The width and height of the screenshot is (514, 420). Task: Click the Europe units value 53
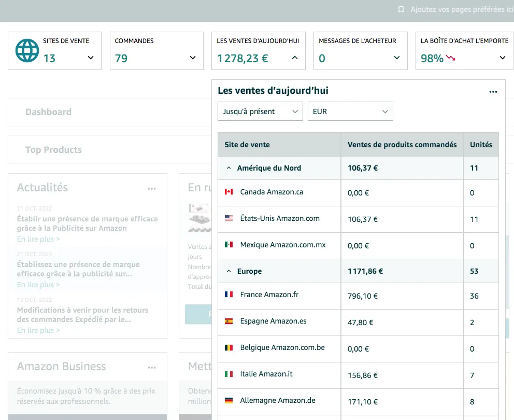click(x=474, y=271)
